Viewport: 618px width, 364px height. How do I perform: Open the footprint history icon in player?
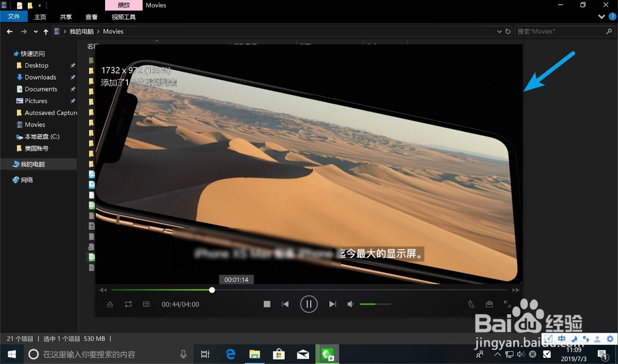point(471,304)
